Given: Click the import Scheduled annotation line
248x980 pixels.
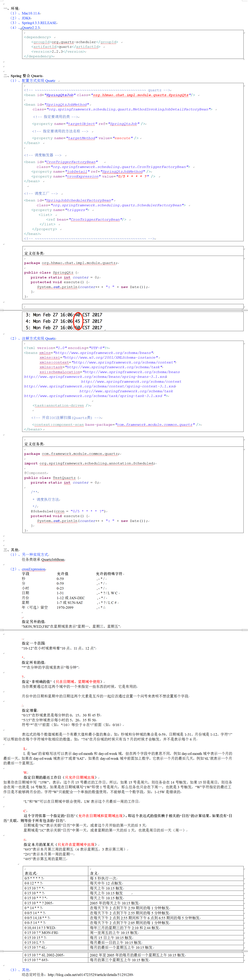Looking at the screenshot, I should click(x=90, y=464).
